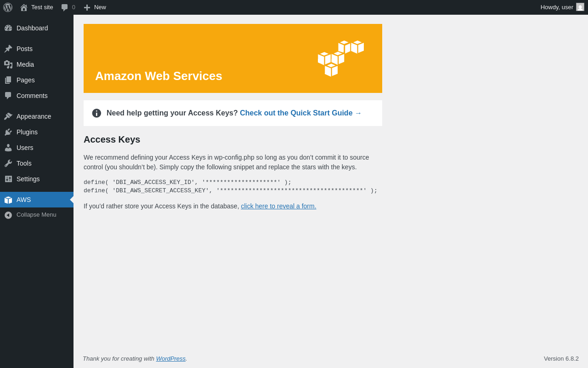
Task: Click 'Need help getting your Access Keys?' text
Action: coord(172,113)
